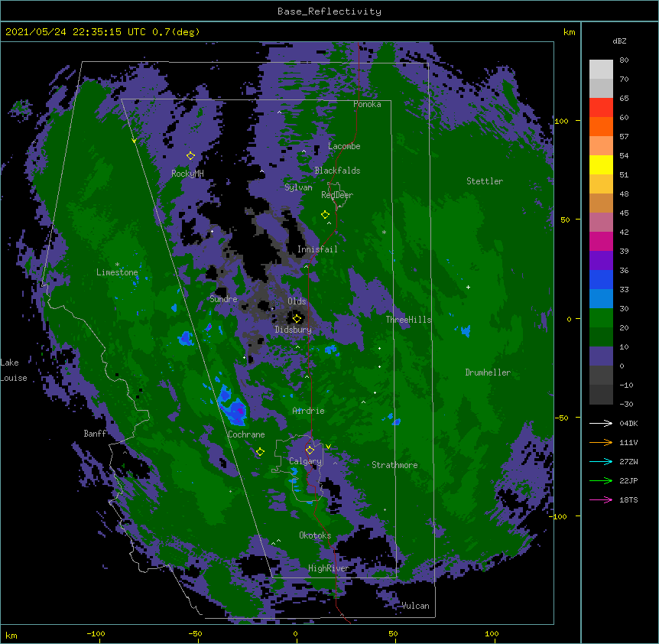
Task: Click the yellow station marker at Didsbury
Action: 297,318
